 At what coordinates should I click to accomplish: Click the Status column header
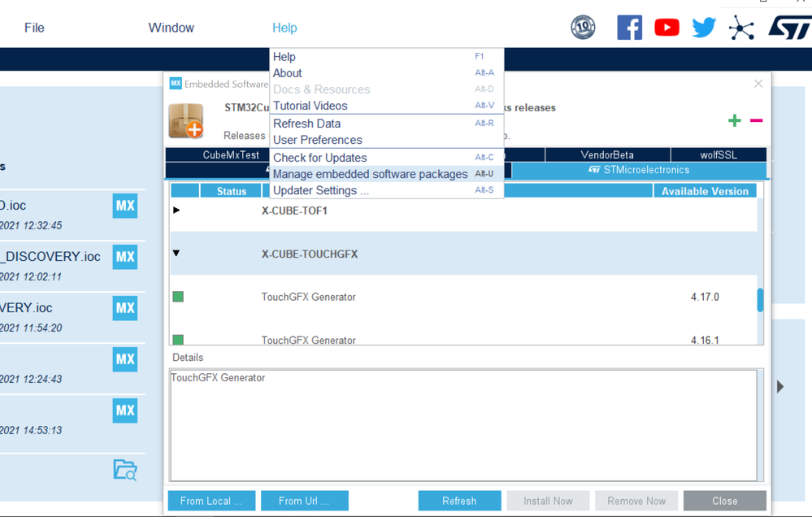point(231,191)
